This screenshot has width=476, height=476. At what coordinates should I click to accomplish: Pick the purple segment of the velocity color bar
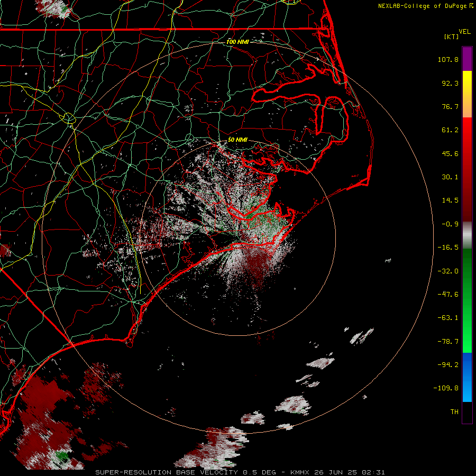point(467,59)
